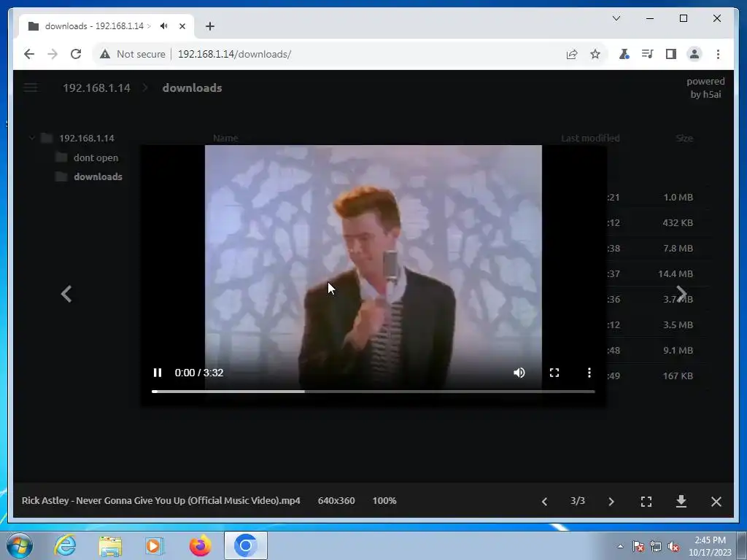Viewport: 747px width, 560px height.
Task: Click the 167 KB file size
Action: [x=678, y=376]
